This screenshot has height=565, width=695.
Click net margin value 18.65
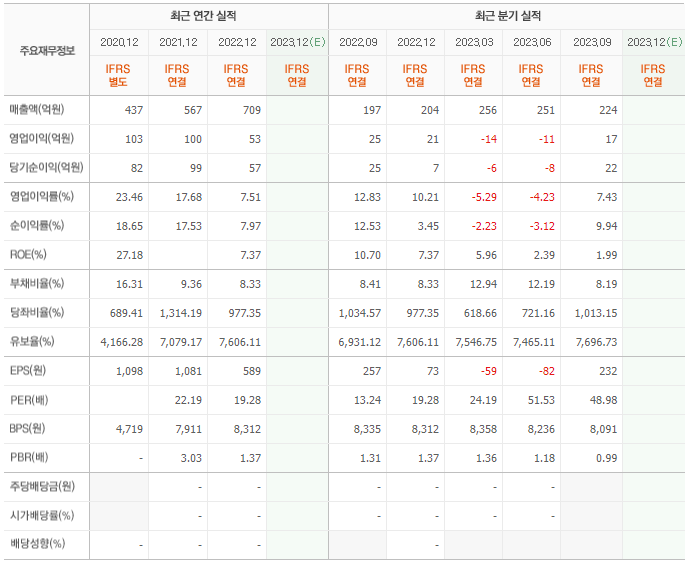pyautogui.click(x=129, y=226)
